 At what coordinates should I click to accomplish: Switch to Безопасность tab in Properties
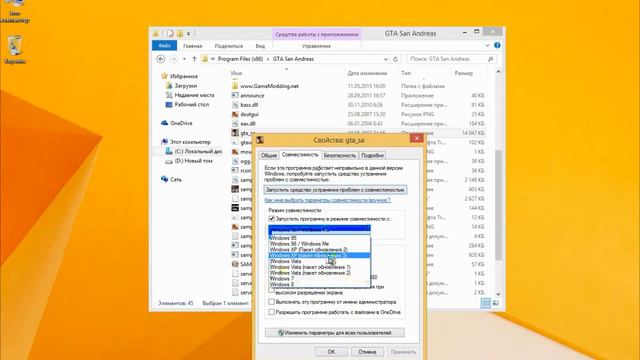[x=340, y=156]
